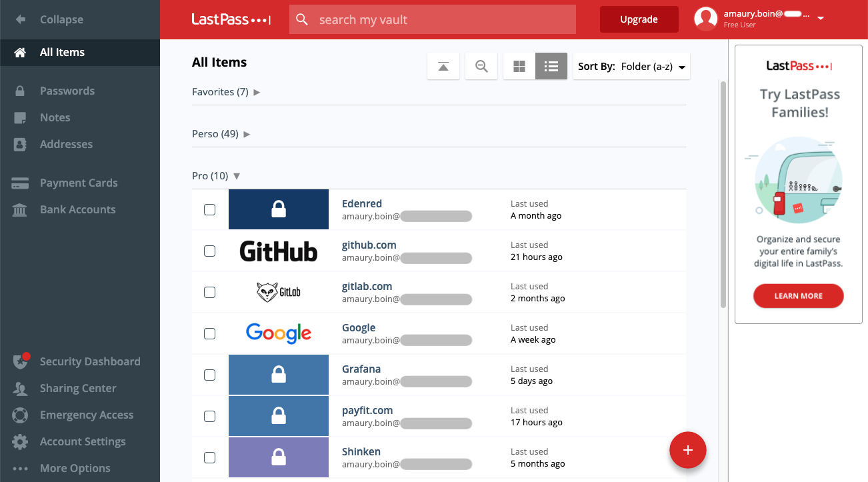Click the Notes icon in sidebar
Image resolution: width=868 pixels, height=482 pixels.
(x=20, y=117)
